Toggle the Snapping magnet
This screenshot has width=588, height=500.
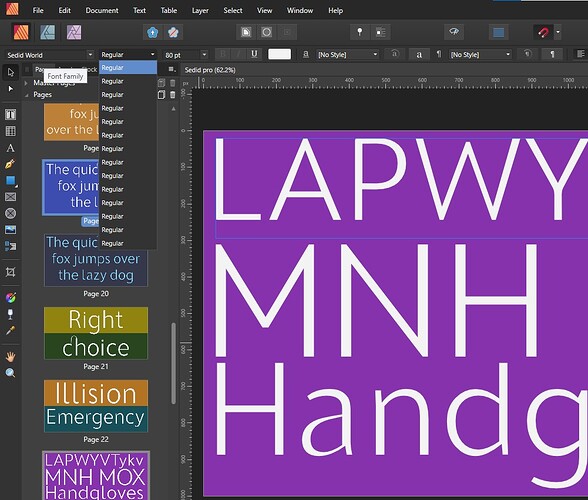(543, 32)
